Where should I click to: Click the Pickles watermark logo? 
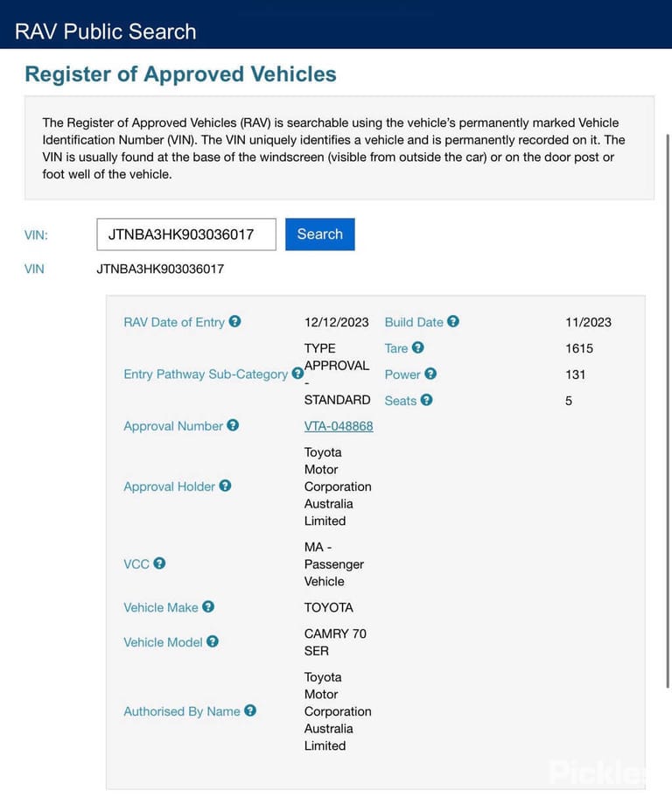click(598, 773)
